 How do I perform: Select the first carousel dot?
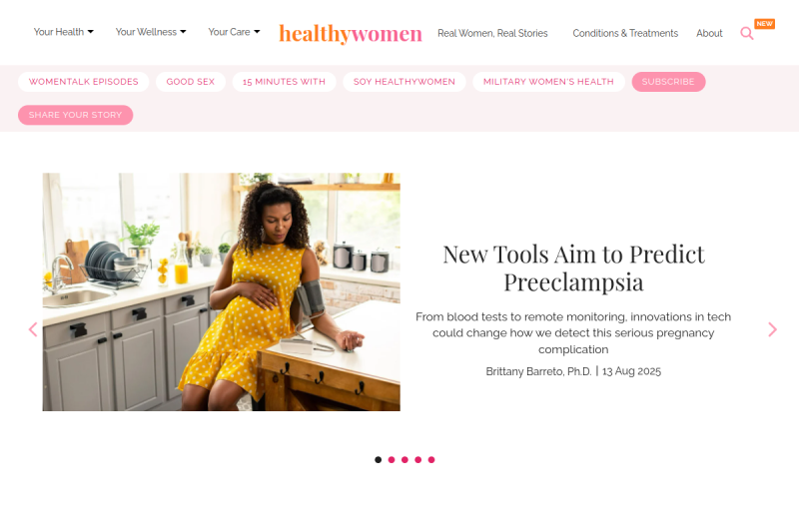(x=379, y=460)
